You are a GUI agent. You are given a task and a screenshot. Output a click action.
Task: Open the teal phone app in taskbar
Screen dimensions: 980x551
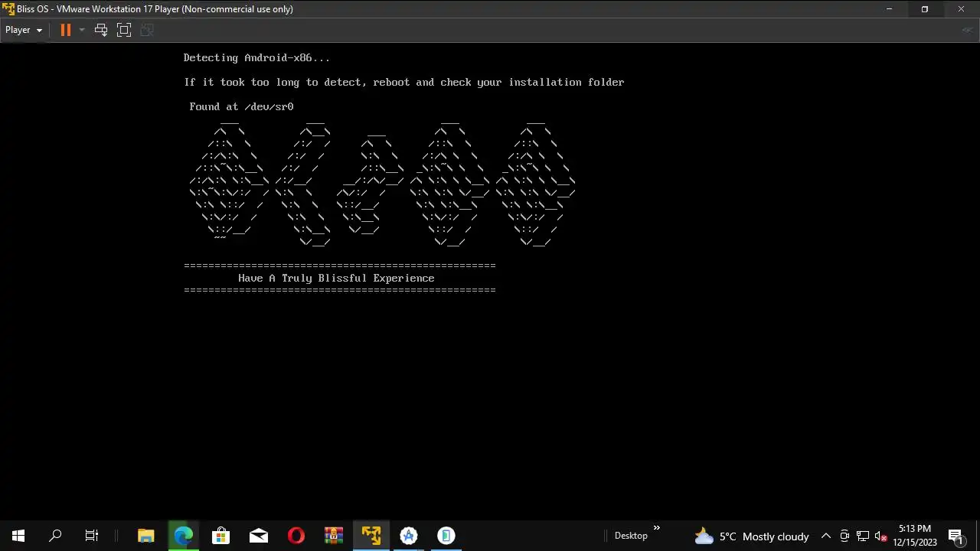pyautogui.click(x=446, y=536)
